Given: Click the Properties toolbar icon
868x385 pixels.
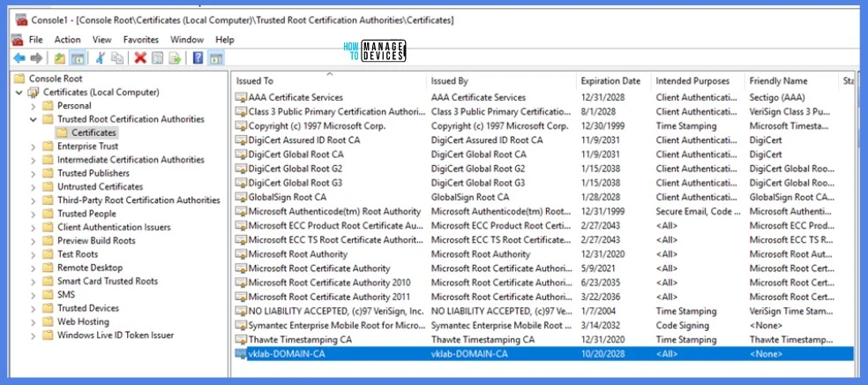Looking at the screenshot, I should pyautogui.click(x=157, y=57).
